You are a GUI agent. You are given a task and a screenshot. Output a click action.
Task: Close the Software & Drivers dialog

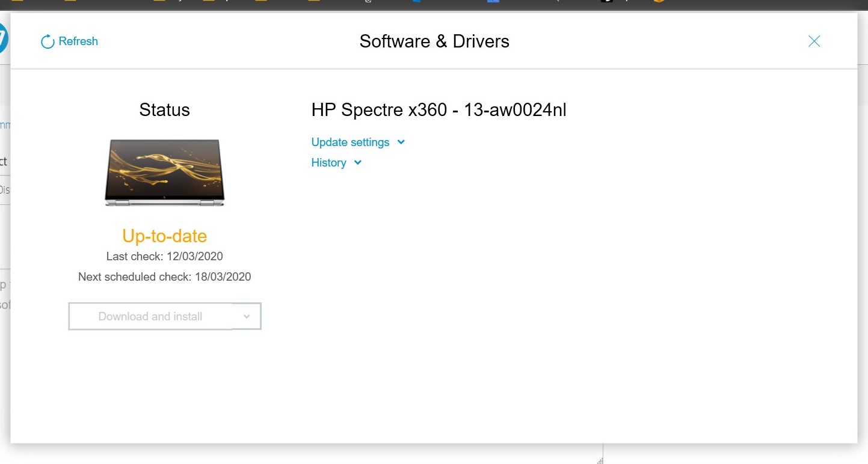tap(814, 41)
